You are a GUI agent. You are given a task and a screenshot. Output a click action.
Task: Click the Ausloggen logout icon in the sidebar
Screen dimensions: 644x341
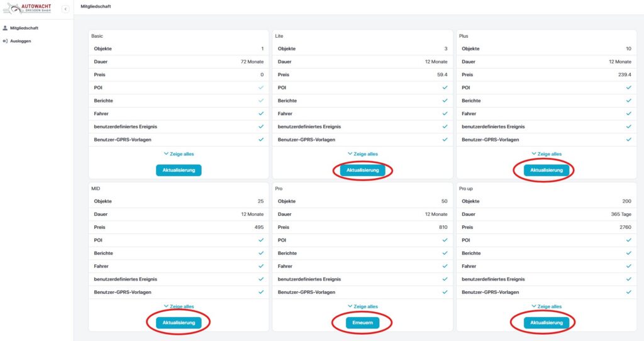[6, 41]
